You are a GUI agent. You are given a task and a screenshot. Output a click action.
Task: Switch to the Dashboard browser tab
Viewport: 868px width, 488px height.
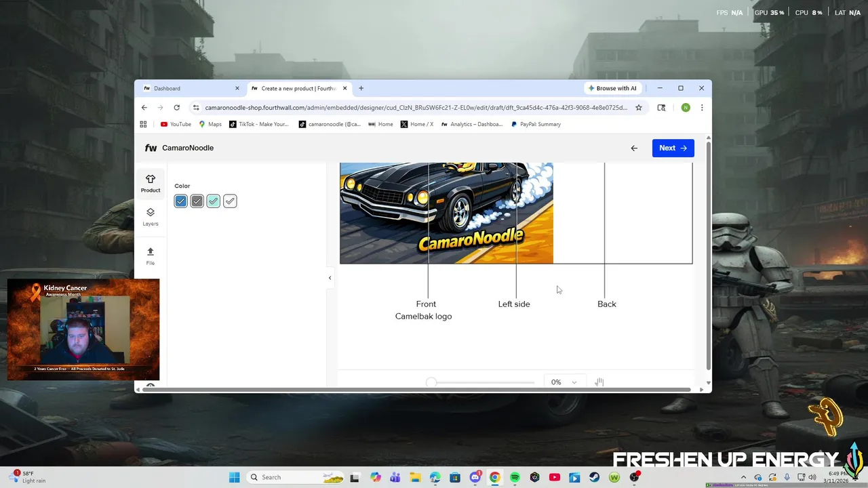coord(190,88)
